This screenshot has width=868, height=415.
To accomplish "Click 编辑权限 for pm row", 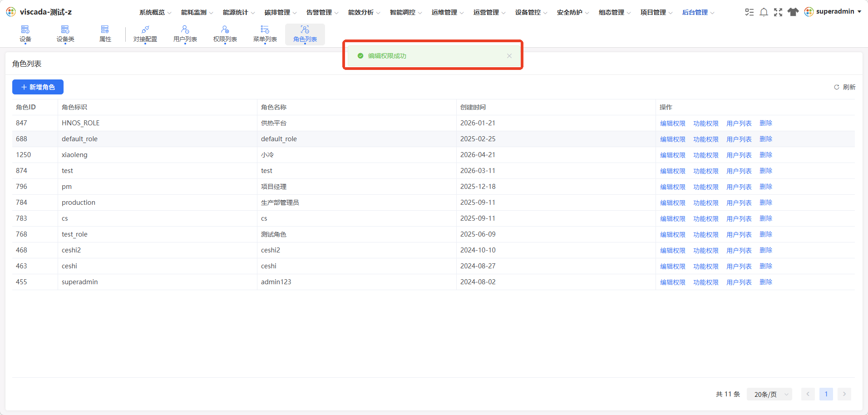I will [x=673, y=187].
